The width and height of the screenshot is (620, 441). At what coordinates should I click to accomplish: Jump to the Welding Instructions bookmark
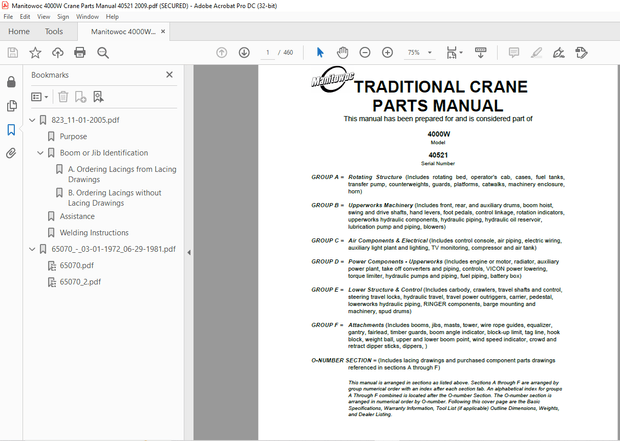point(94,233)
